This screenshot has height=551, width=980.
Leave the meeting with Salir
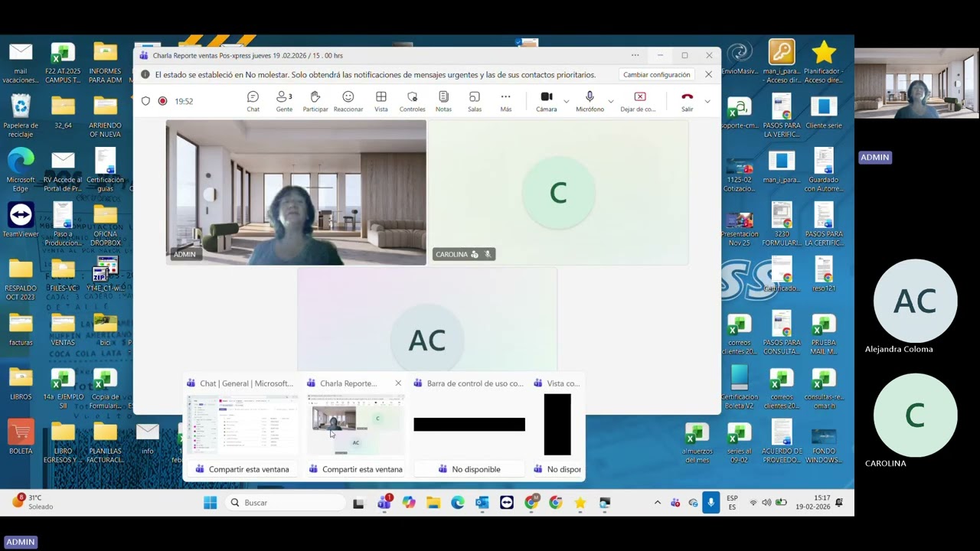click(x=687, y=101)
